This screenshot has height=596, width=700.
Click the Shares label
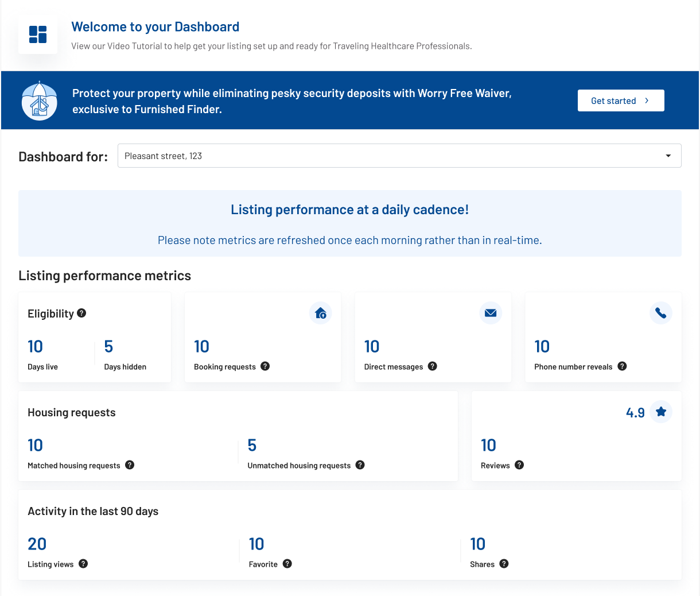482,564
